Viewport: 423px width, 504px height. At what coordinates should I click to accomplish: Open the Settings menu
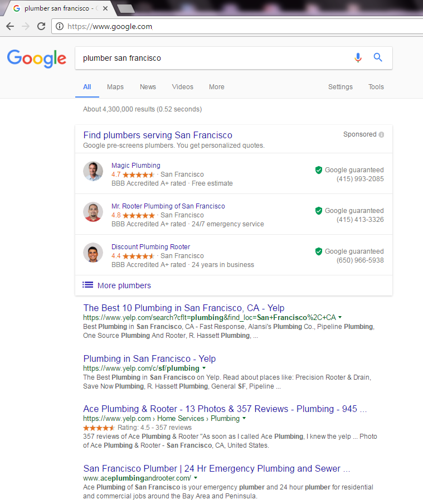click(341, 87)
